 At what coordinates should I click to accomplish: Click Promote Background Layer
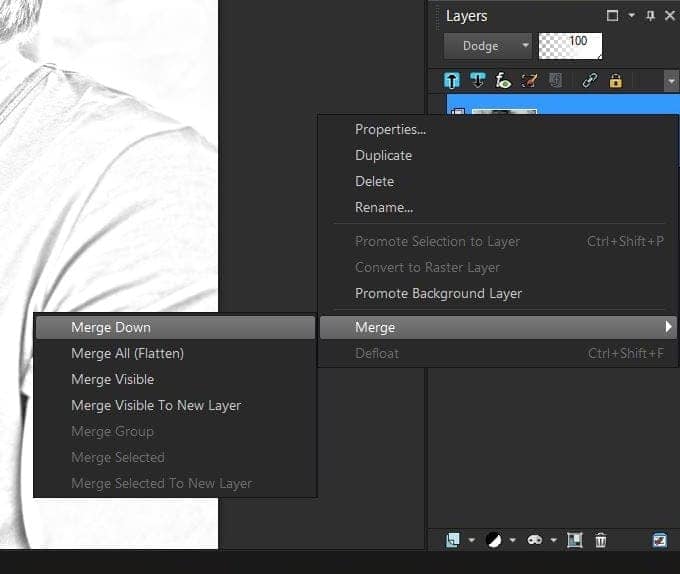pos(438,293)
